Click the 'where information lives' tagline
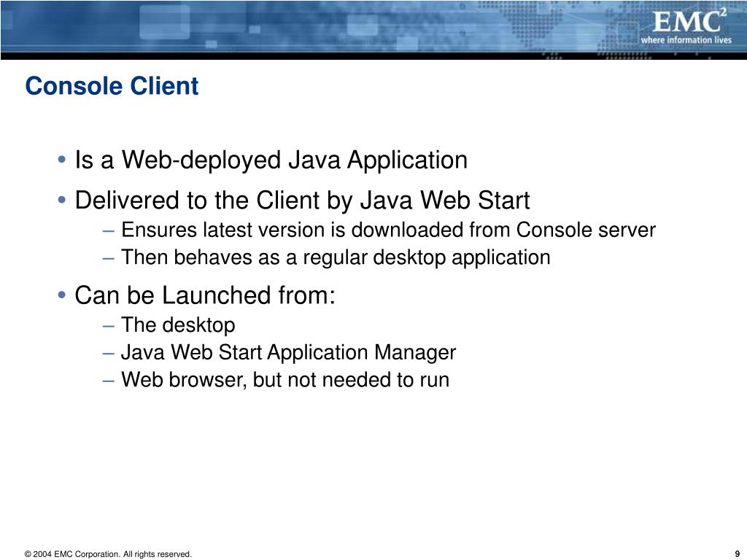The image size is (747, 560). click(686, 40)
